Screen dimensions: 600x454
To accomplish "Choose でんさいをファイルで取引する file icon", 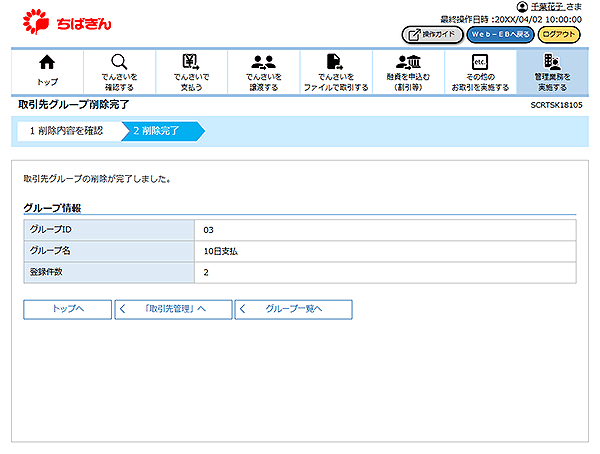I will [335, 62].
